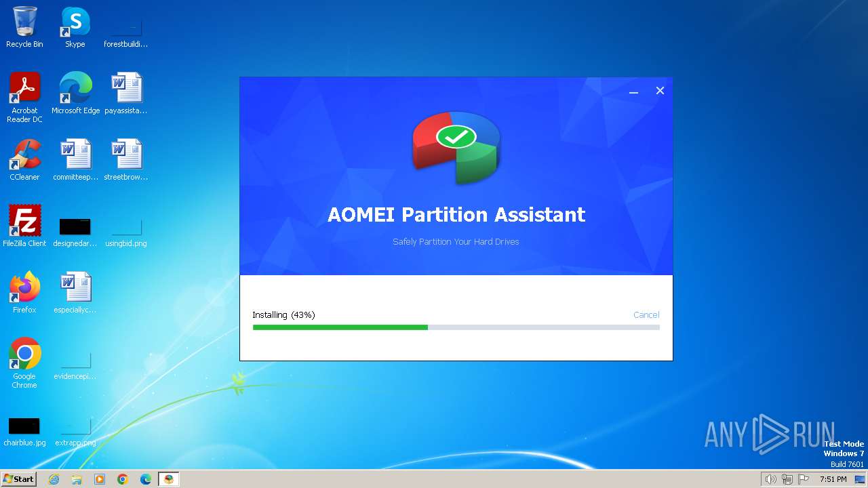This screenshot has width=868, height=488.
Task: Open Windows Explorer from taskbar
Action: click(x=77, y=479)
